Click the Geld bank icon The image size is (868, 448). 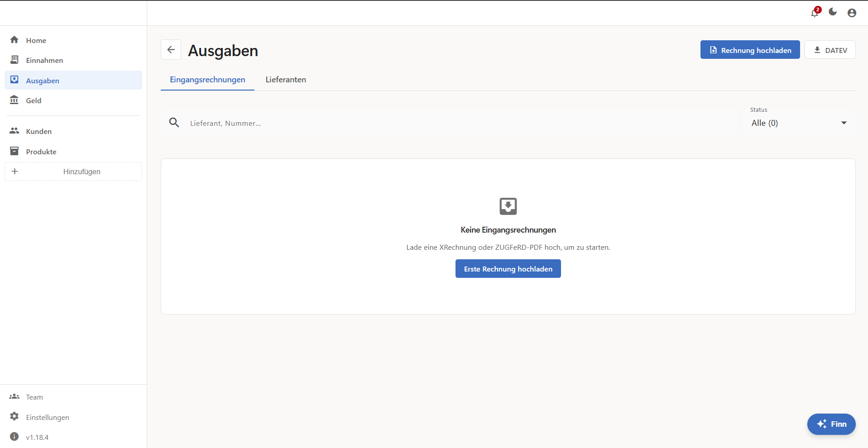click(14, 100)
